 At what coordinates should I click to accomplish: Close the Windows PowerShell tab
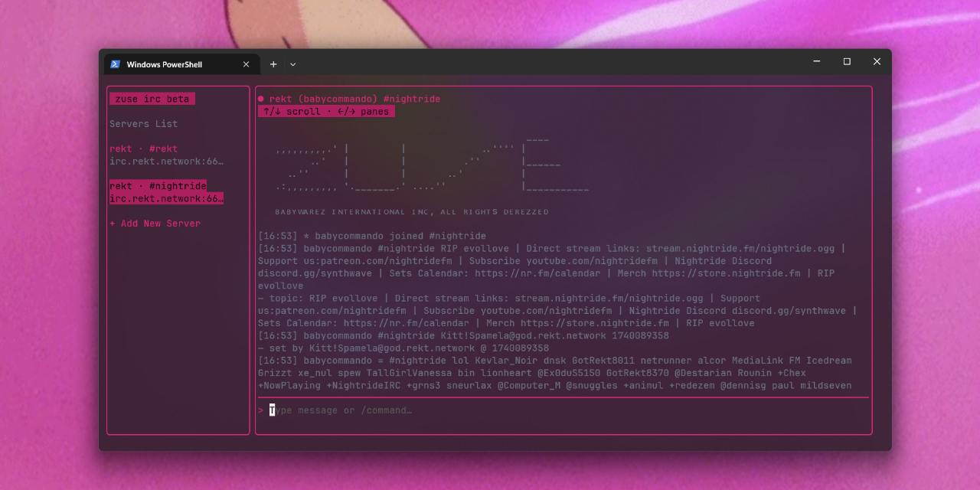tap(246, 64)
